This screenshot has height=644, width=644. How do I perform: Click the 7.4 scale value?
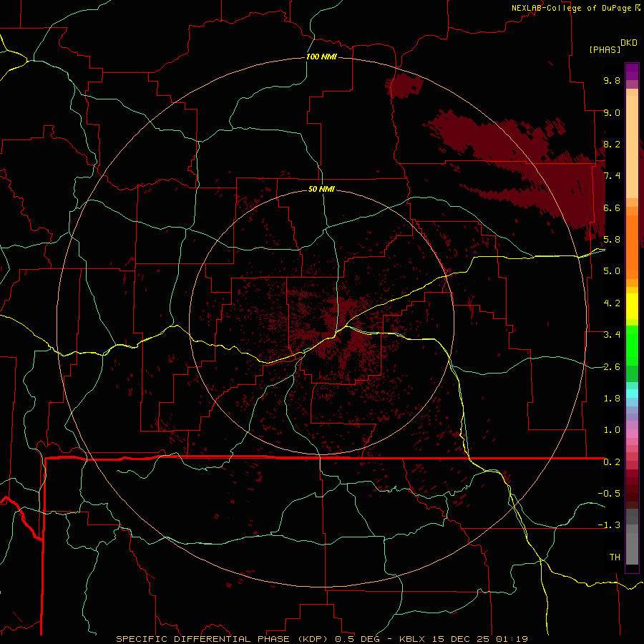coord(612,176)
